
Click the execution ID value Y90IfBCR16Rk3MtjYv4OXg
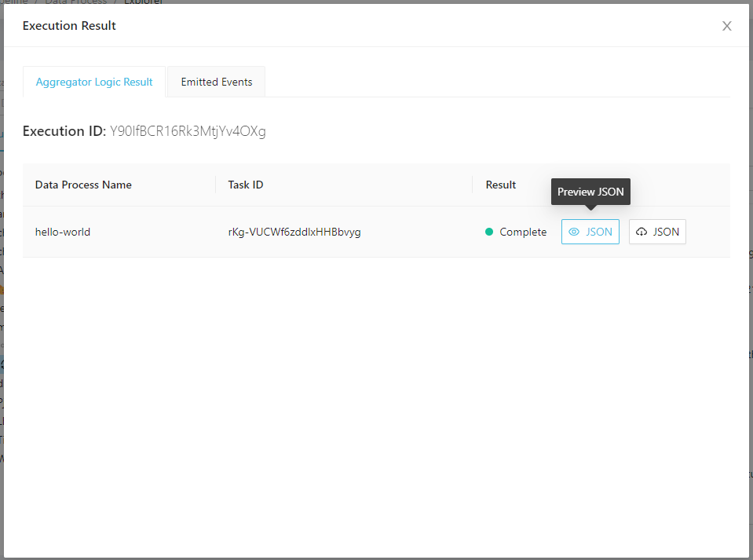pyautogui.click(x=188, y=131)
